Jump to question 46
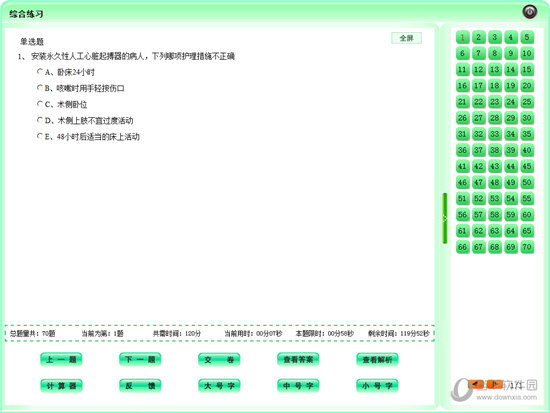550x413 pixels. click(x=462, y=182)
